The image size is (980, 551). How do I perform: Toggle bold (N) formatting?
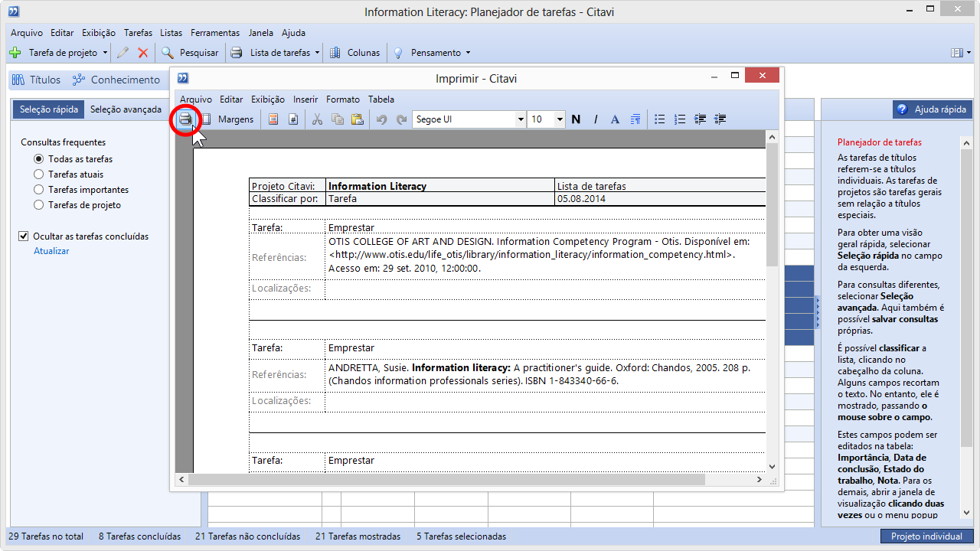point(576,119)
